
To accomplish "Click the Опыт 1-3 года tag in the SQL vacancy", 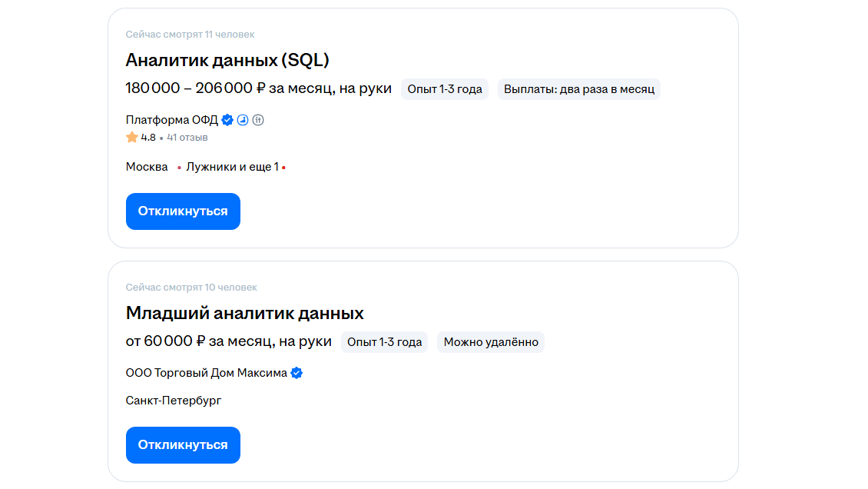I will click(445, 89).
